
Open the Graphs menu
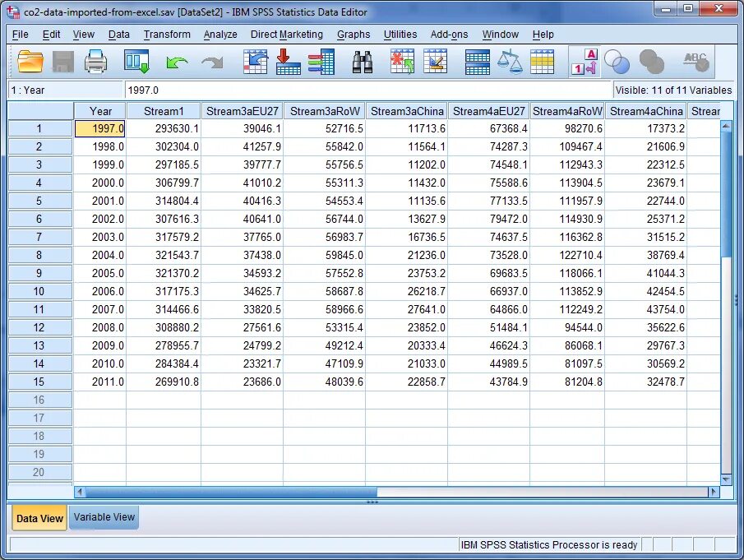354,35
